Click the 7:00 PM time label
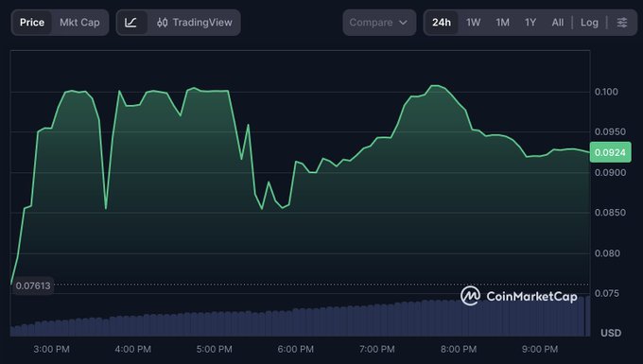The image size is (643, 364). 377,349
